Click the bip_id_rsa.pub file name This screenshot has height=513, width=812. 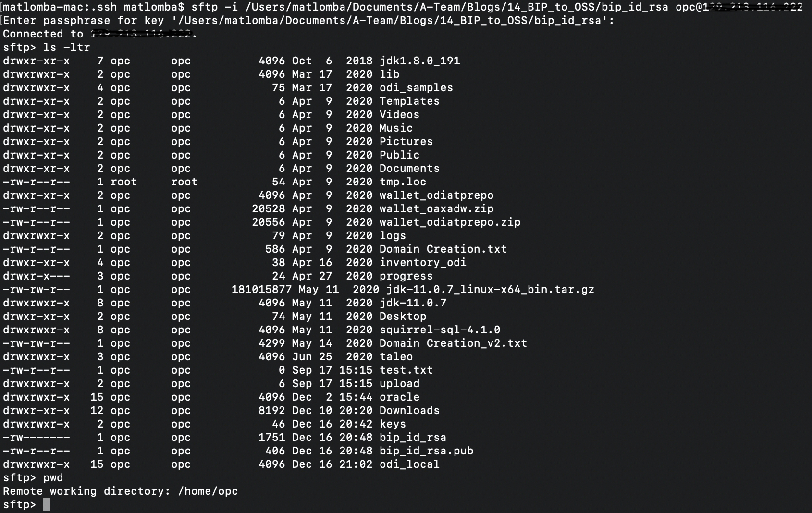tap(426, 451)
